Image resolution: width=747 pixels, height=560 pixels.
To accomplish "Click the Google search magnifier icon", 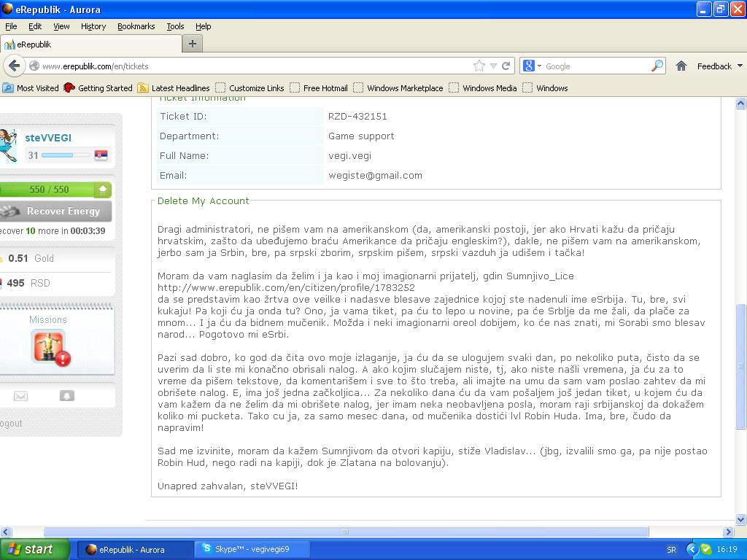I will pyautogui.click(x=657, y=66).
